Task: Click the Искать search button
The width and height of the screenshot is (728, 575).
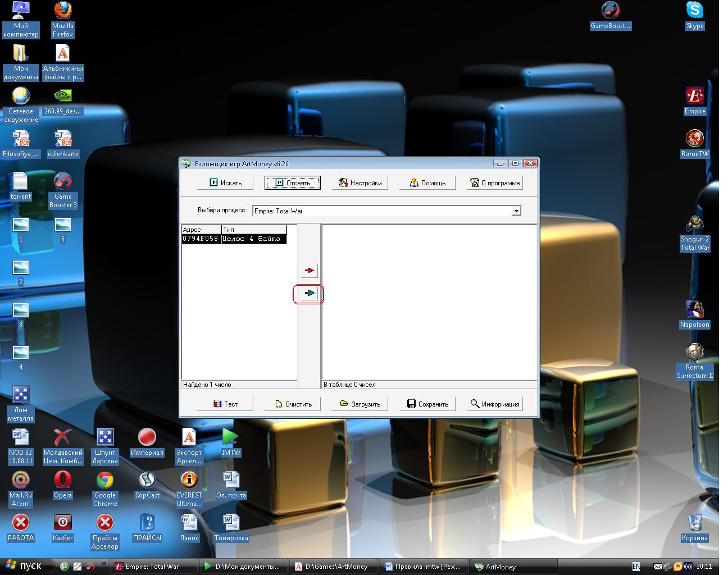Action: coord(225,182)
